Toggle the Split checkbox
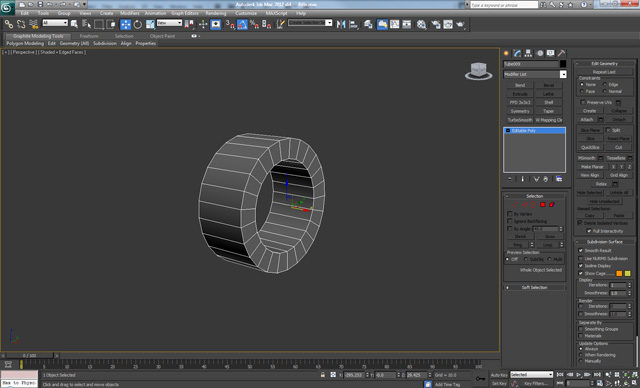The image size is (640, 388). [x=608, y=130]
